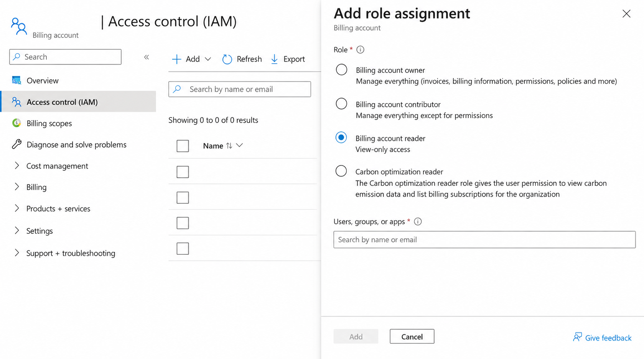
Task: Expand the Products + services section
Action: coord(17,208)
